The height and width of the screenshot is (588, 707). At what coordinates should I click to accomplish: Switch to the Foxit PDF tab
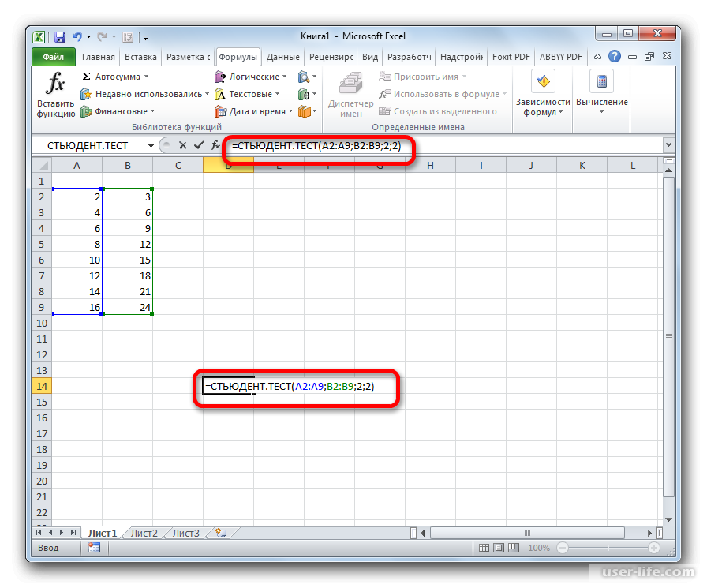click(511, 57)
